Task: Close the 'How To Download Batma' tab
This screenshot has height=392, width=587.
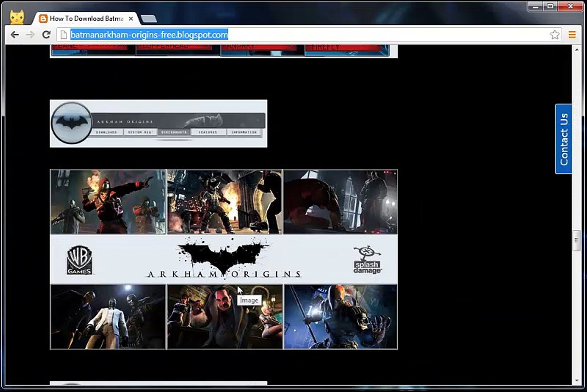Action: 131,19
